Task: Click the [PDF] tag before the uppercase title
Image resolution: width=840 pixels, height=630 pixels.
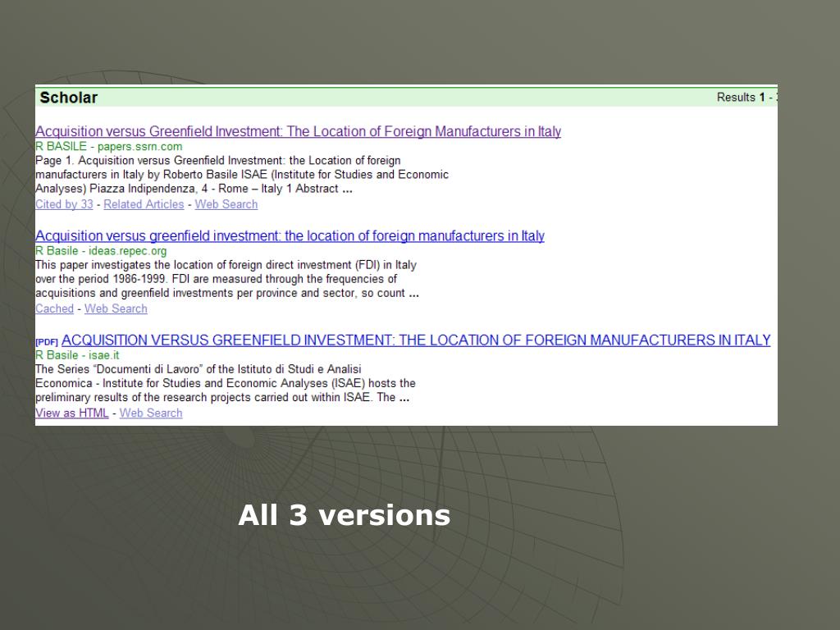Action: (x=47, y=341)
